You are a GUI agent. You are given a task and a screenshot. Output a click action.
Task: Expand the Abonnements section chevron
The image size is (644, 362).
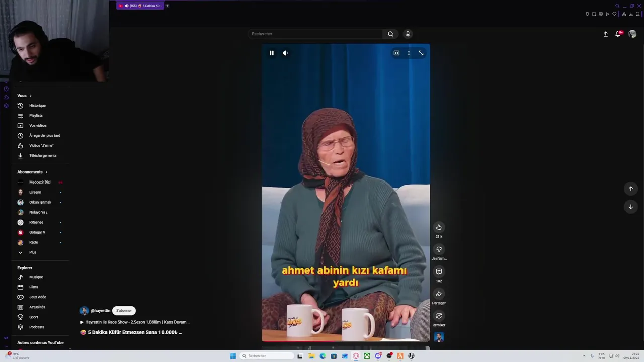[46, 172]
